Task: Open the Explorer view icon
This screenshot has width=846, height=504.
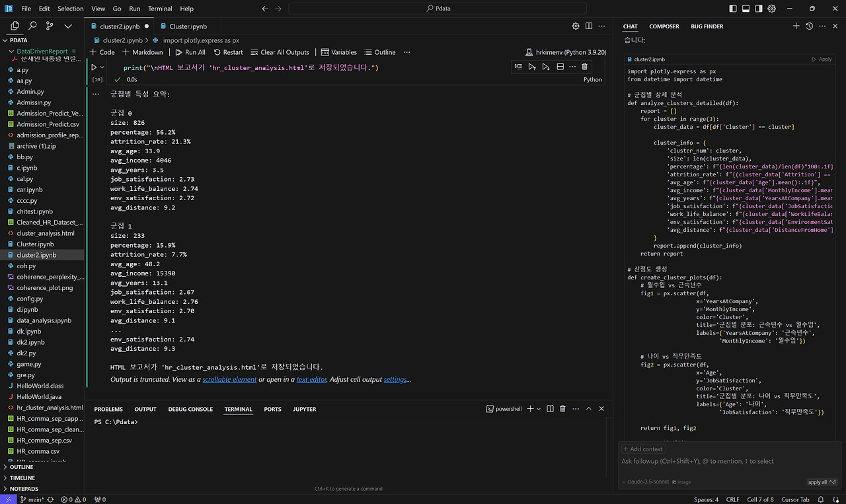Action: pyautogui.click(x=15, y=26)
